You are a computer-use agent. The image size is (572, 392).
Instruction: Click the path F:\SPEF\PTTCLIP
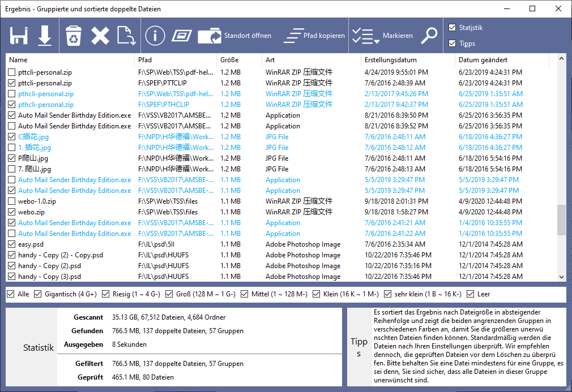point(163,83)
